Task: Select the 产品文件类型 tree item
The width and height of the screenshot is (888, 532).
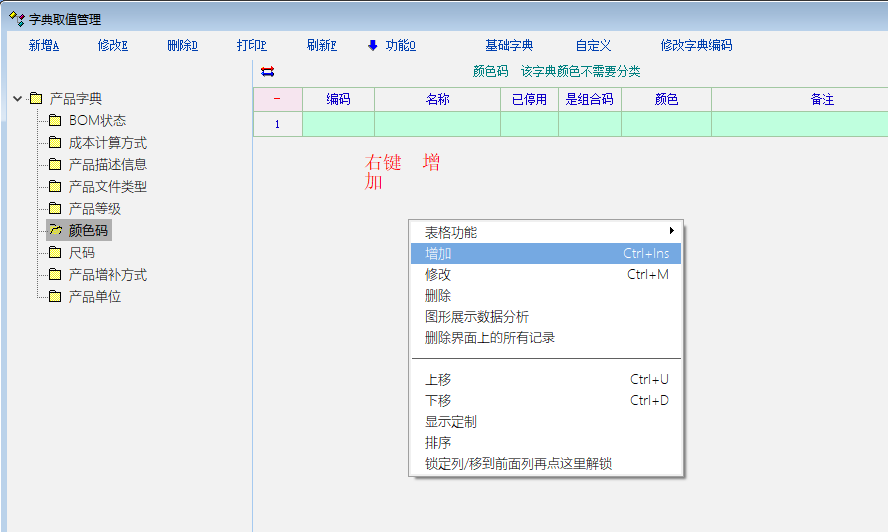Action: point(108,186)
